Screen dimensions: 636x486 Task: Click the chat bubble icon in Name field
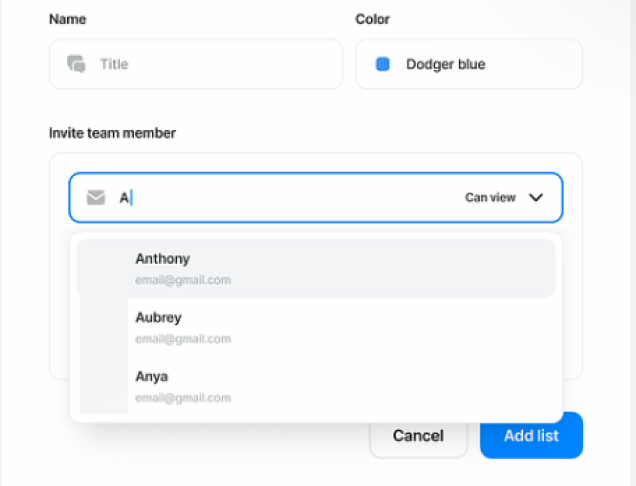click(x=76, y=64)
